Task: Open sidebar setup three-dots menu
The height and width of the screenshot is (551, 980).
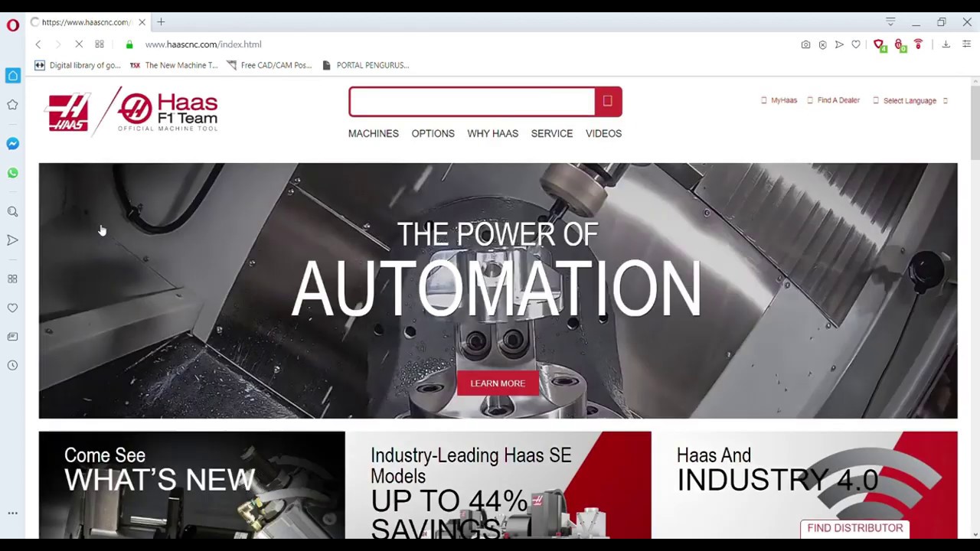Action: [x=12, y=514]
